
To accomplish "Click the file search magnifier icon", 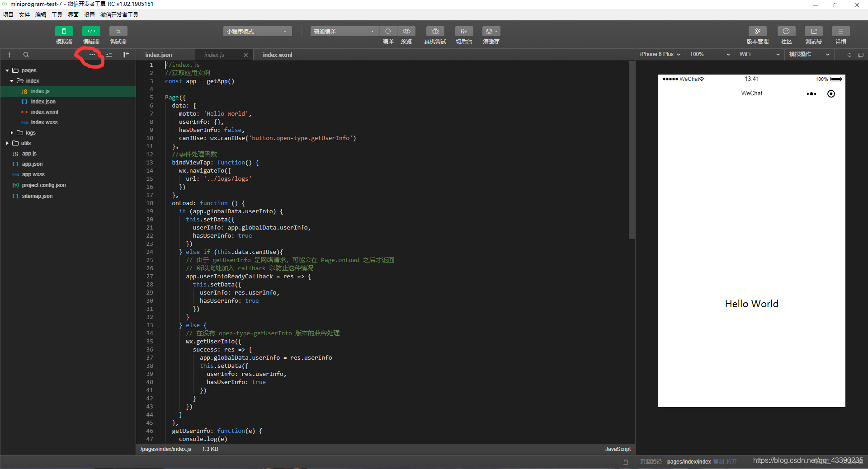I will 26,55.
